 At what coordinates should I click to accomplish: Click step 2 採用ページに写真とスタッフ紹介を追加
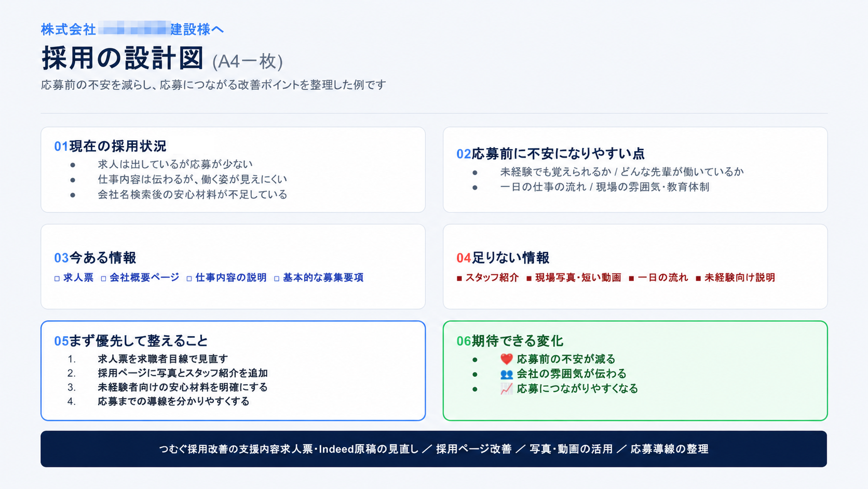[x=183, y=373]
